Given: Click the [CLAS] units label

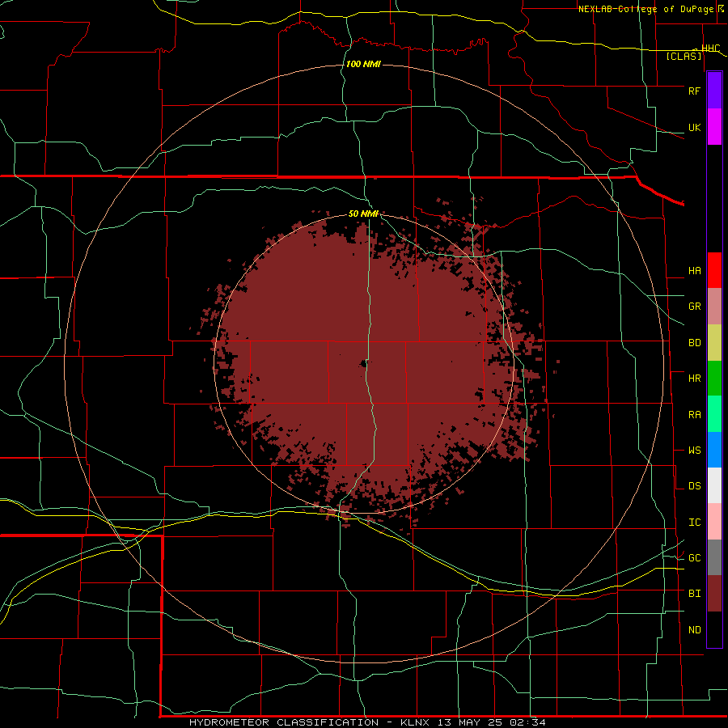Looking at the screenshot, I should pyautogui.click(x=684, y=57).
